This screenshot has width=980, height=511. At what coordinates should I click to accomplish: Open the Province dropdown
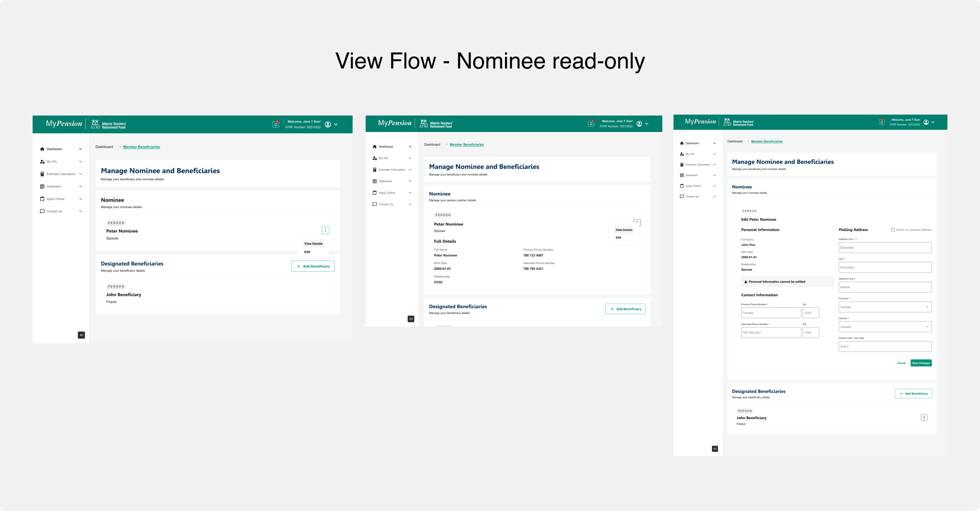[x=885, y=307]
